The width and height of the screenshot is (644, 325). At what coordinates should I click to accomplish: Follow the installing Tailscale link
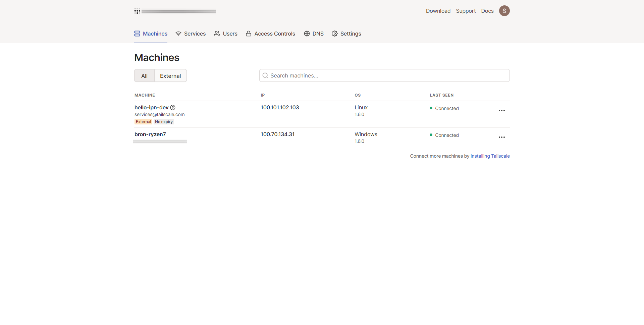pyautogui.click(x=490, y=156)
